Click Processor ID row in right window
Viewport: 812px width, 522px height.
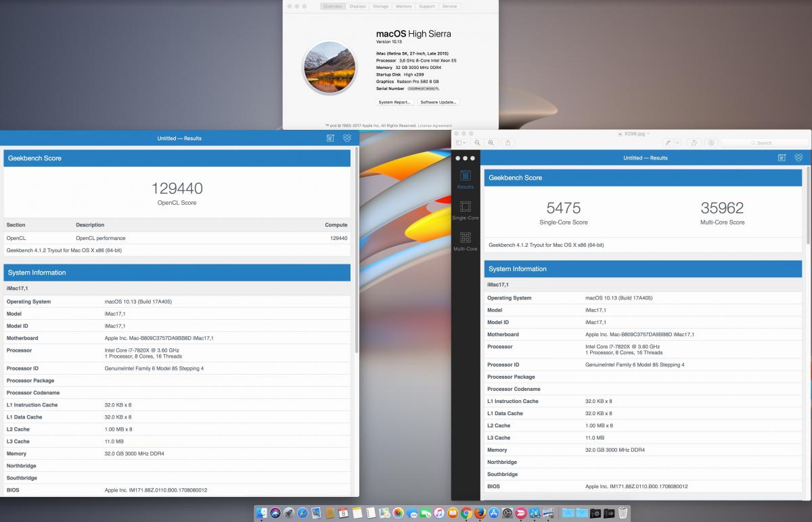(644, 364)
